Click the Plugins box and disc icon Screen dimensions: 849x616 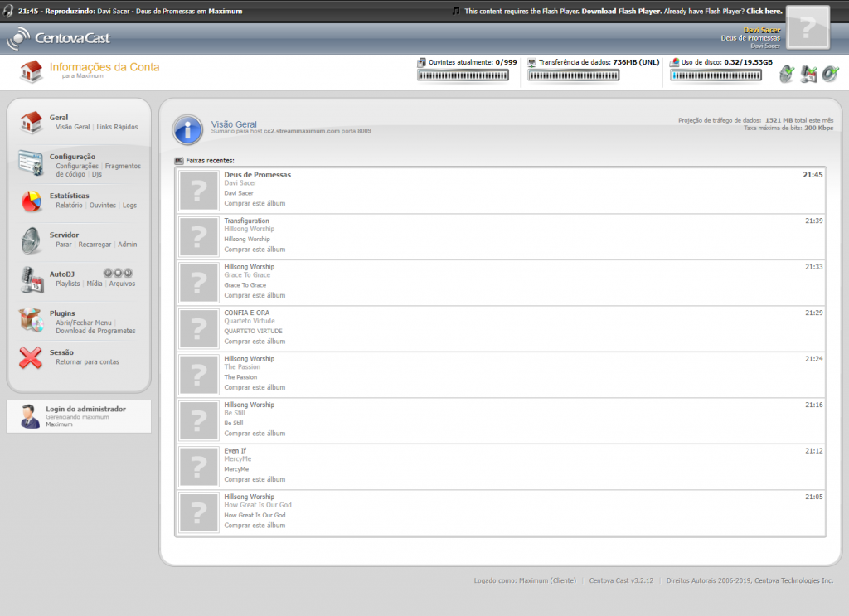(x=31, y=319)
